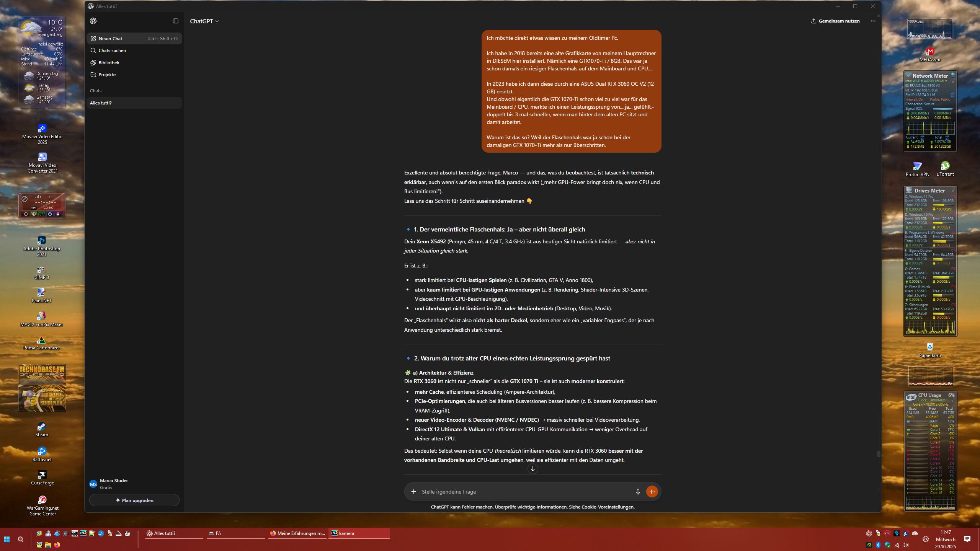Open the Marco Studer account menu

pyautogui.click(x=114, y=484)
